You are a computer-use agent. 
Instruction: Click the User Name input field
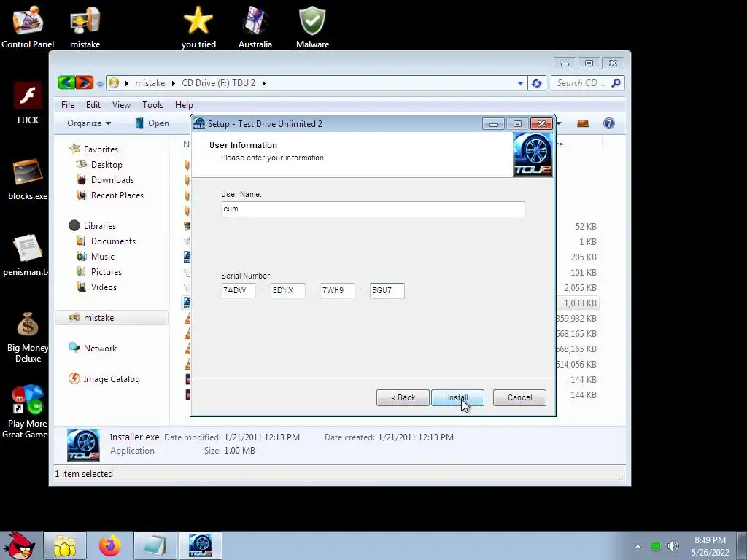click(x=373, y=209)
